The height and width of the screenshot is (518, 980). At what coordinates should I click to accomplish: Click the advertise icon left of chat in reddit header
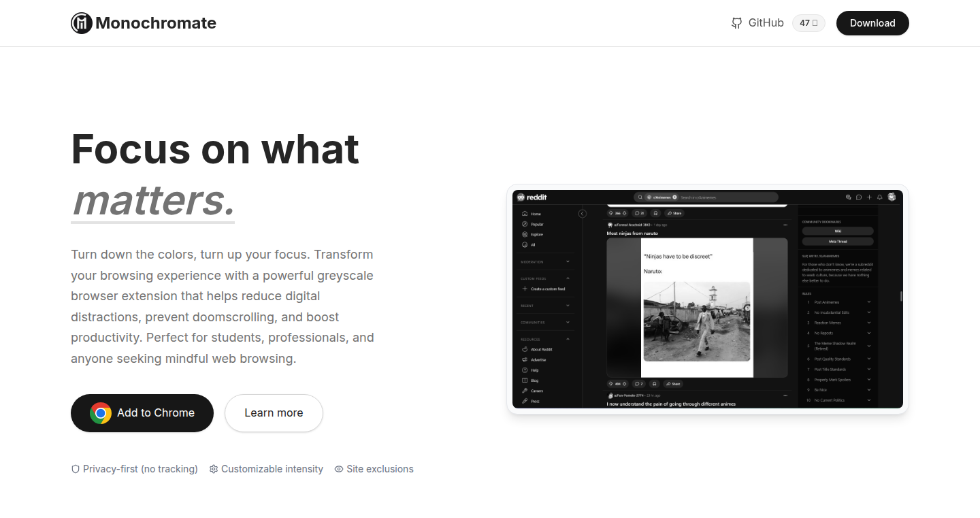[x=849, y=197]
